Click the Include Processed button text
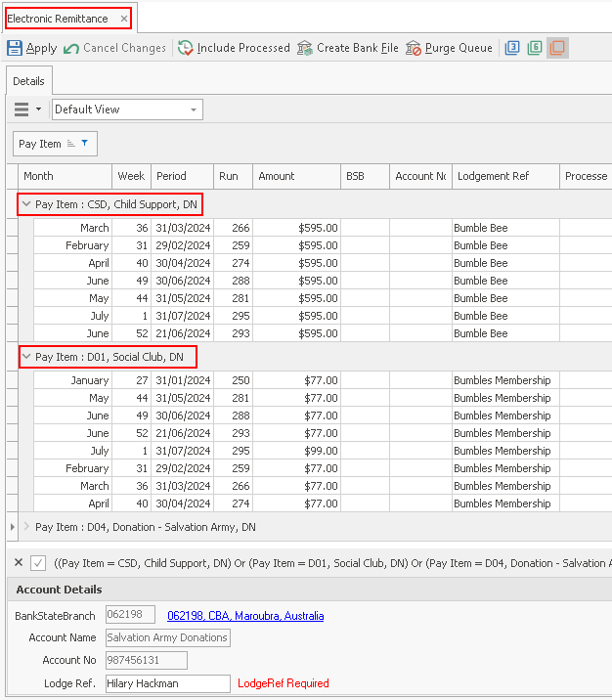612x700 pixels. point(243,48)
